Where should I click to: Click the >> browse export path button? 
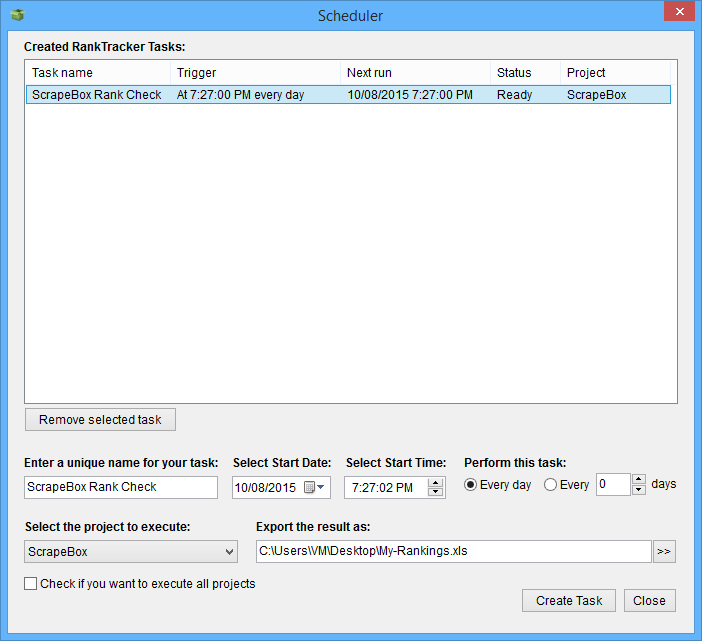pos(664,551)
